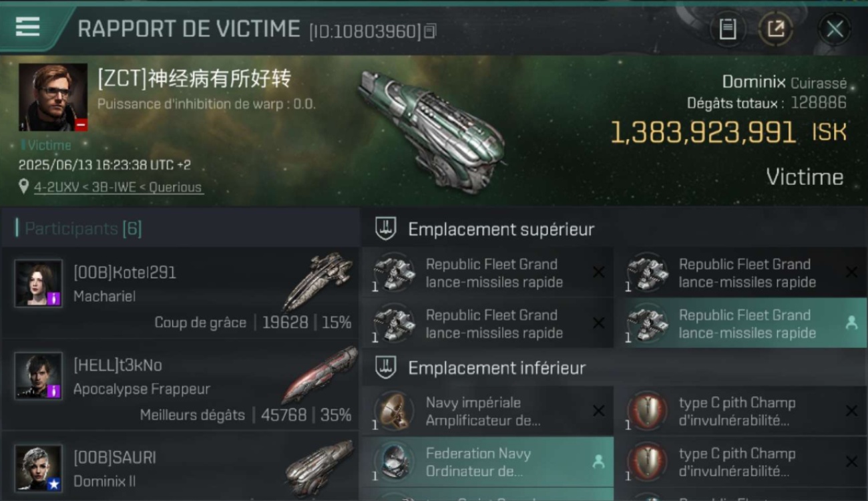This screenshot has height=501, width=868.
Task: Select the highlighted Republic Fleet Grand lance-missiles
Action: [740, 323]
